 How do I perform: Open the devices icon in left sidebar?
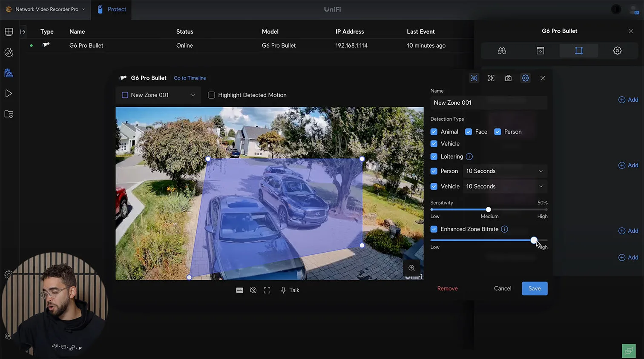pos(9,73)
